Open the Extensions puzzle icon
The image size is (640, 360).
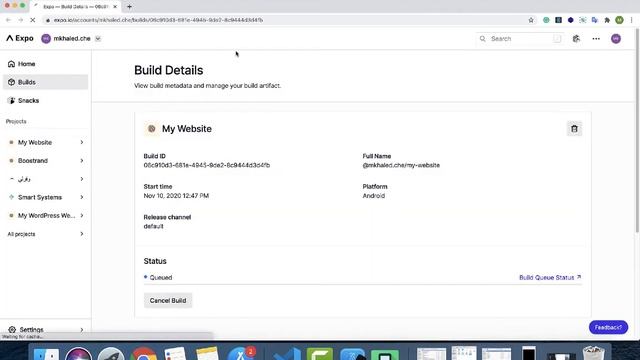[607, 20]
